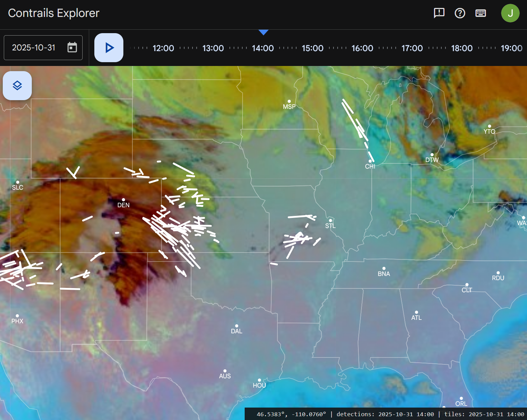Click the PHX city marker
This screenshot has height=420, width=527.
tap(17, 316)
